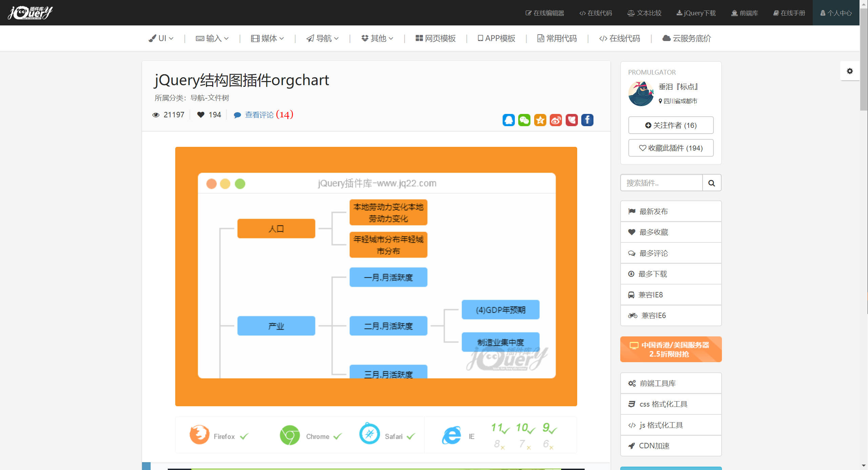Image resolution: width=868 pixels, height=470 pixels.
Task: Share to Sina Weibo using its icon
Action: coord(556,120)
